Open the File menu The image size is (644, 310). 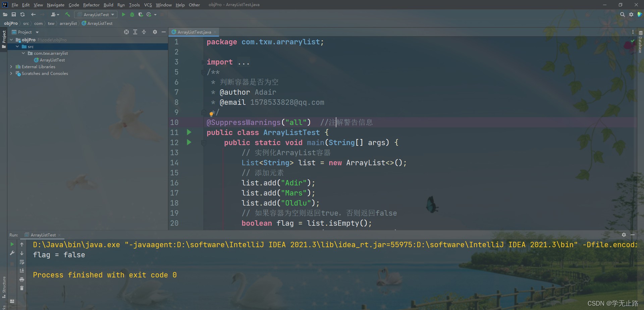tap(15, 5)
